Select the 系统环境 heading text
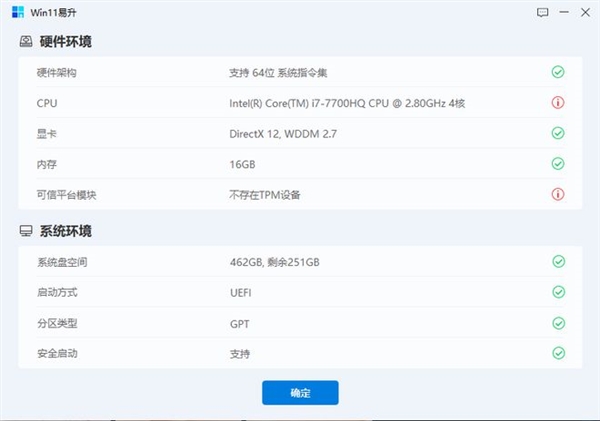600x421 pixels. 65,231
